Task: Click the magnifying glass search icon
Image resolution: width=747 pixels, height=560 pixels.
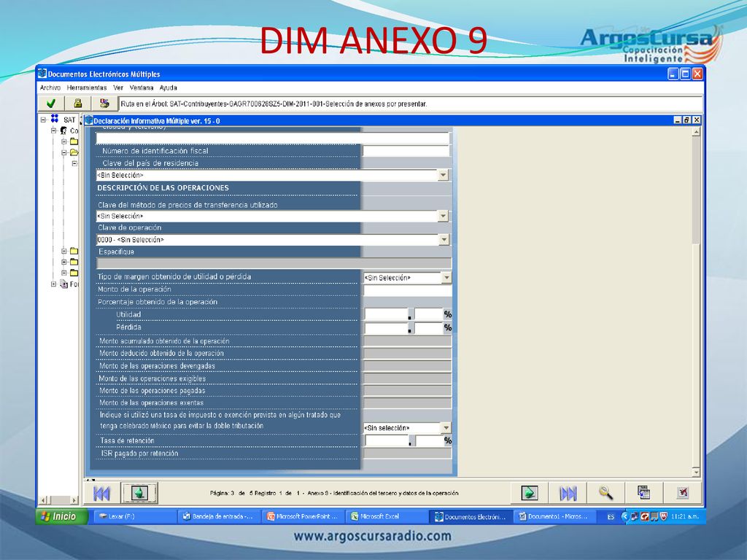Action: (606, 493)
